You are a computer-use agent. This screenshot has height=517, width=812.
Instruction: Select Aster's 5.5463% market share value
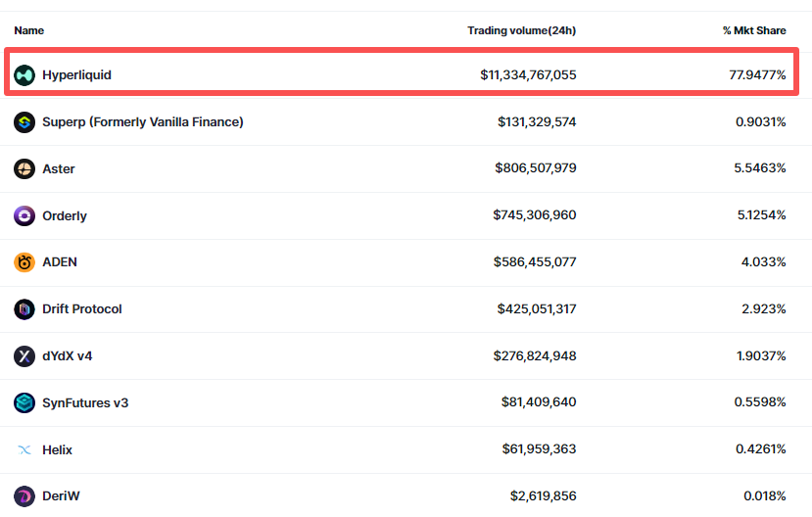pyautogui.click(x=760, y=169)
